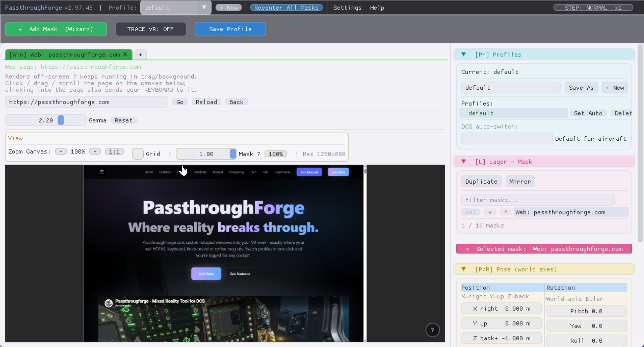The width and height of the screenshot is (644, 347).
Task: Add a new tab with plus icon
Action: point(140,54)
